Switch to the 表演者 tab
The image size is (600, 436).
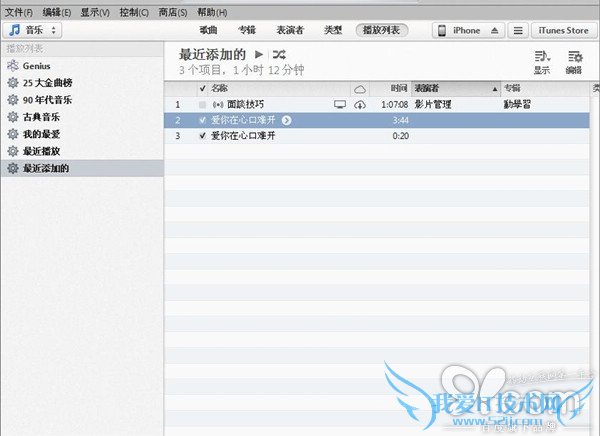[290, 30]
